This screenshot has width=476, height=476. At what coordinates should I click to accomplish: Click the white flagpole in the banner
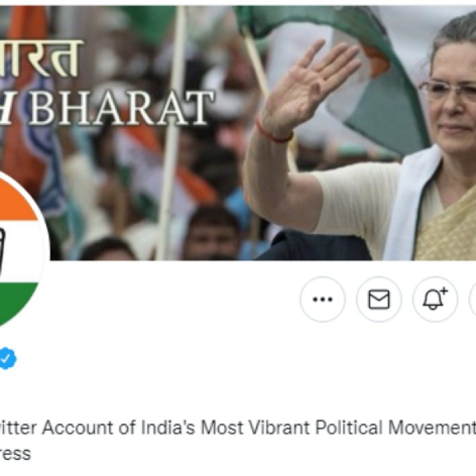[x=172, y=133]
